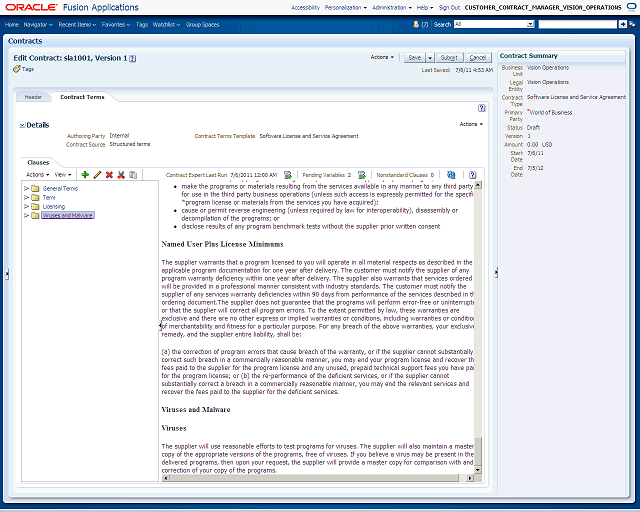Click the search go arrow button
The width and height of the screenshot is (640, 512).
(622, 24)
